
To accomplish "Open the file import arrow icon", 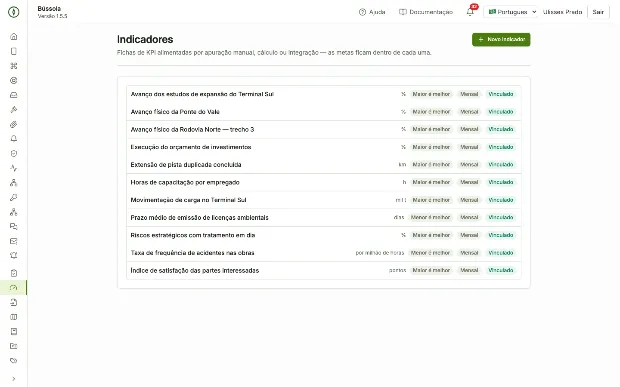I will click(x=13, y=302).
